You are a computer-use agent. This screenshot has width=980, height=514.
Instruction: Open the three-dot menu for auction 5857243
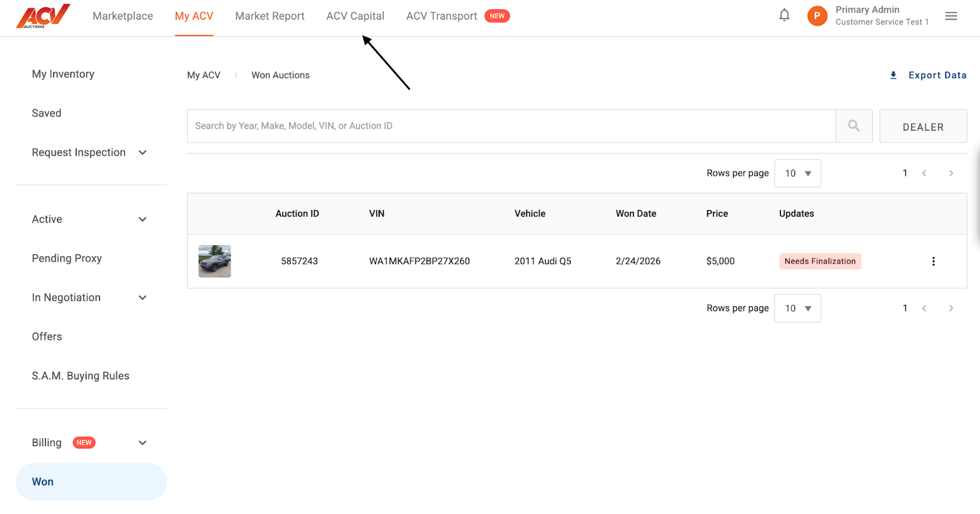click(933, 262)
